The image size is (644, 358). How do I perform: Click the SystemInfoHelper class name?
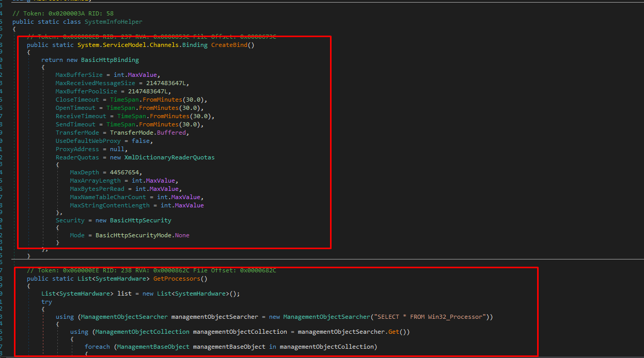113,22
